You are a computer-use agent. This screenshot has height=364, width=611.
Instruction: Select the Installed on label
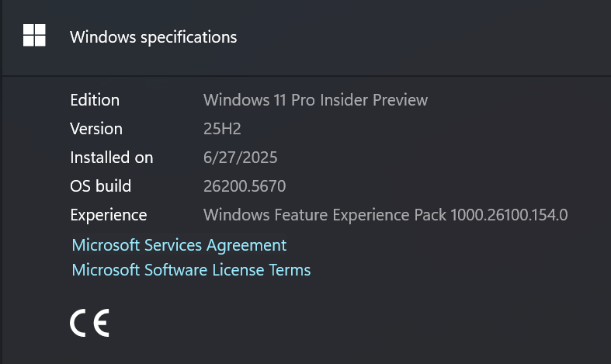(x=112, y=158)
